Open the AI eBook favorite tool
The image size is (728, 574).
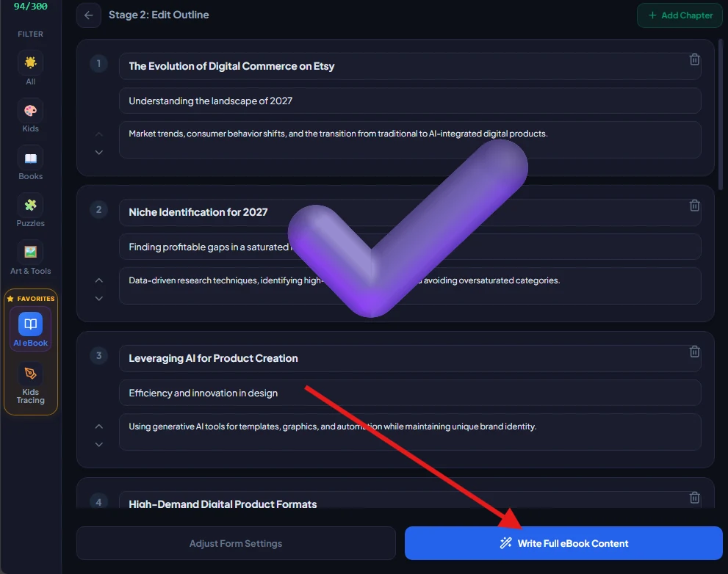coord(31,329)
